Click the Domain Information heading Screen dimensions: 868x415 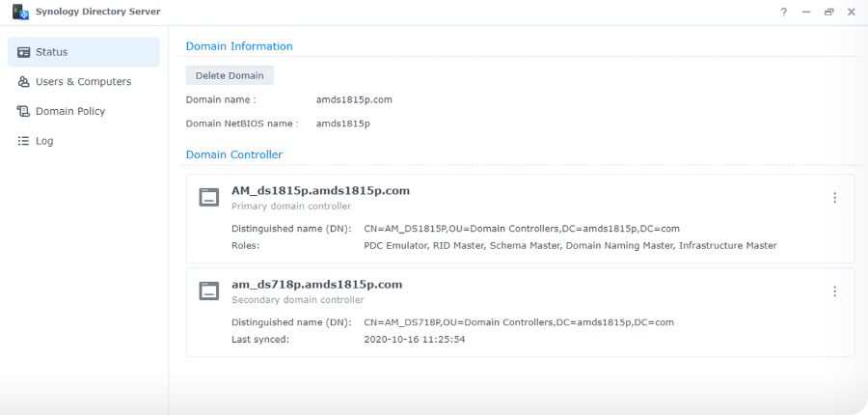coord(239,46)
